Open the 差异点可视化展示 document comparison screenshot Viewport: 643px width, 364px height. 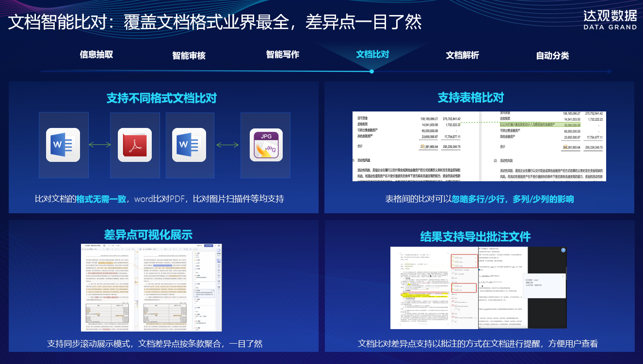[151, 287]
